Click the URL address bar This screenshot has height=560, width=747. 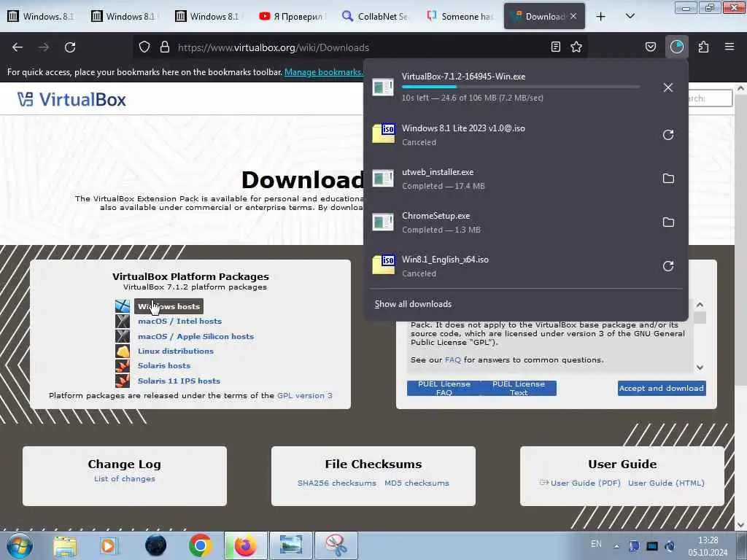point(362,47)
